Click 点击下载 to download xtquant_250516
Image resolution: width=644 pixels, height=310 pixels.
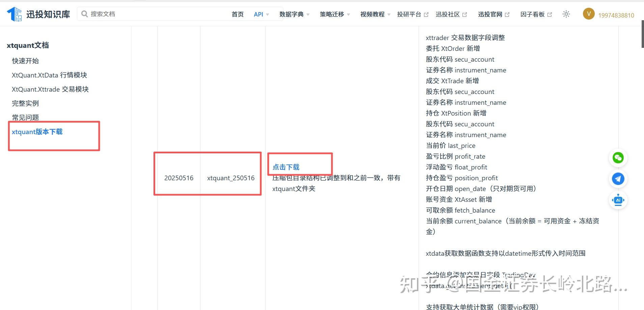tap(286, 167)
